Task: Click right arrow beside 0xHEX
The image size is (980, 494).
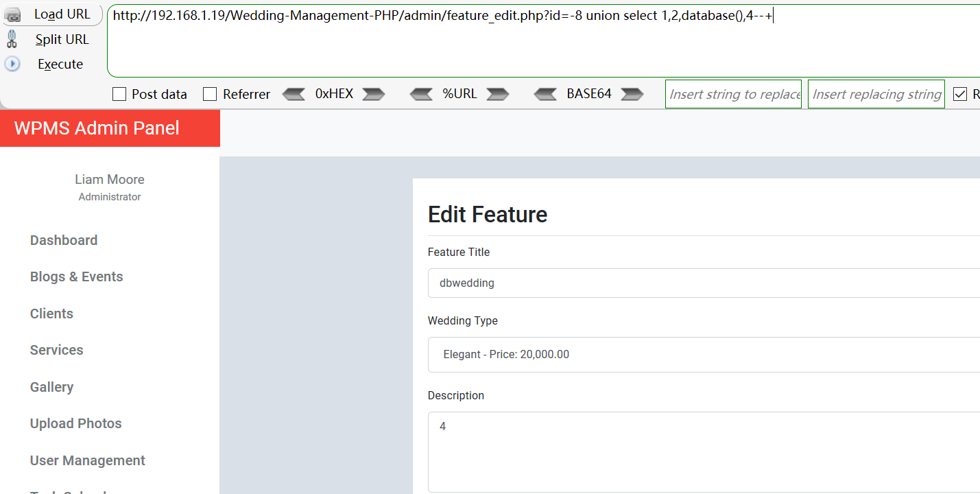Action: (x=374, y=94)
